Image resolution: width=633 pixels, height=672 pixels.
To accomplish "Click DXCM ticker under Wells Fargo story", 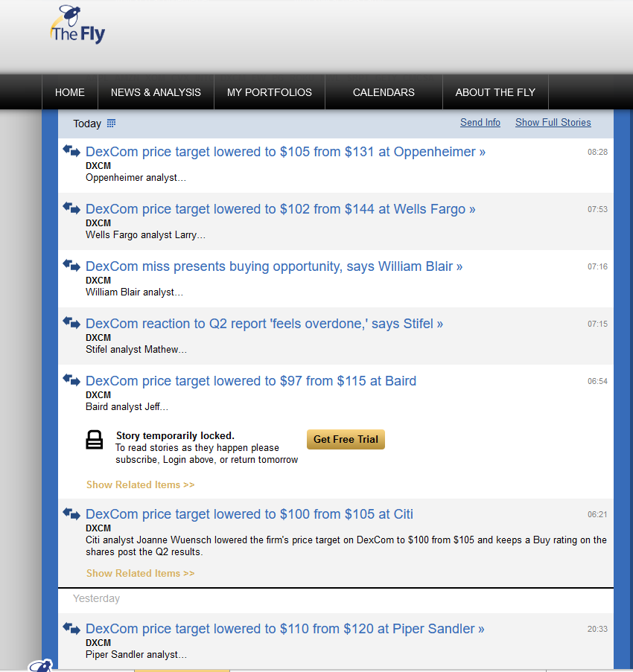I will [x=98, y=223].
